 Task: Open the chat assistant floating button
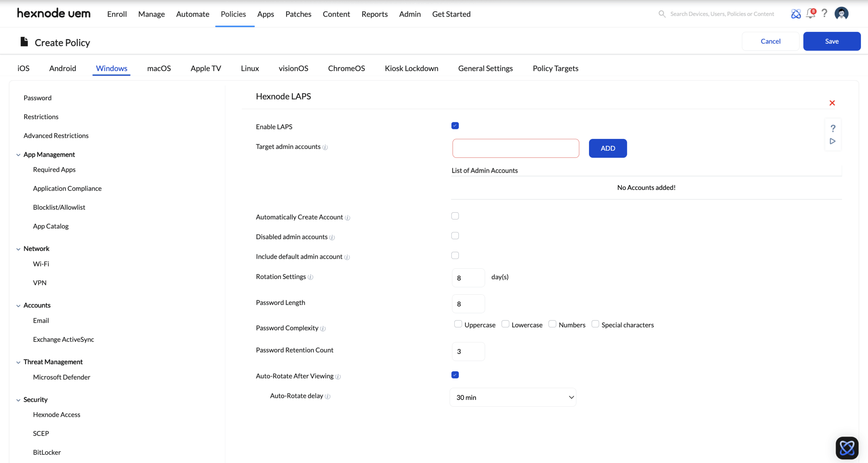coord(847,448)
